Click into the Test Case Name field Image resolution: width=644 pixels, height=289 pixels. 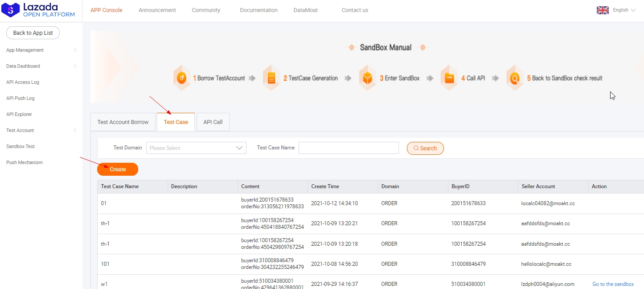click(349, 148)
